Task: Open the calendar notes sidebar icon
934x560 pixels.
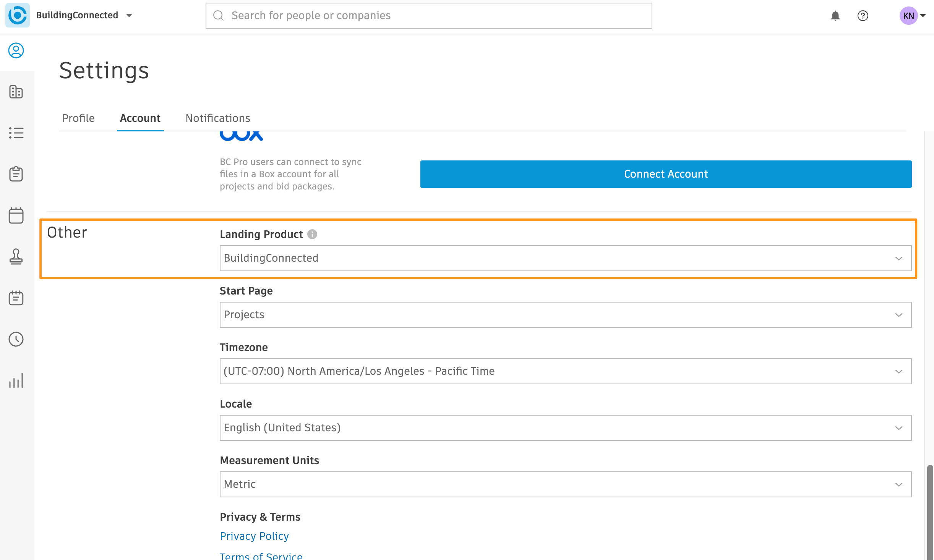Action: (x=16, y=298)
